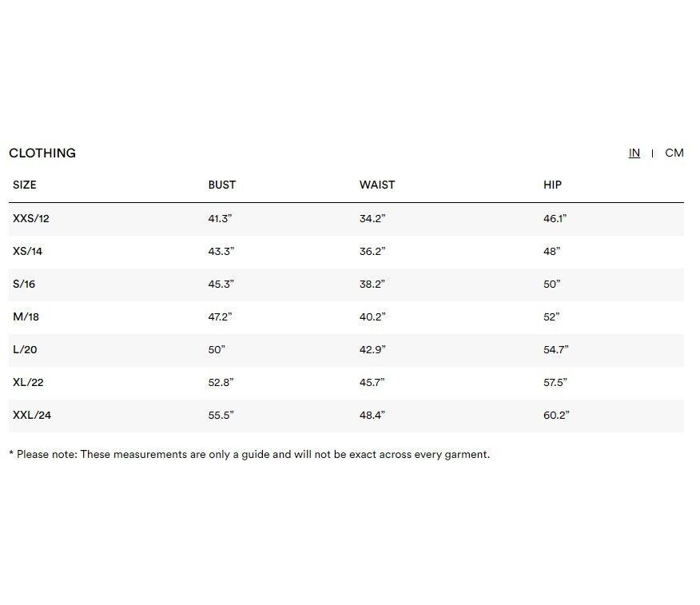Click the 36.2" waist value
The image size is (700, 605).
point(372,251)
